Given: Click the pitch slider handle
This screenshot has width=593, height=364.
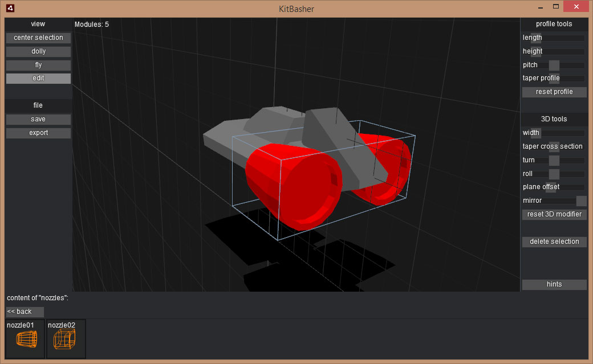Looking at the screenshot, I should point(554,66).
